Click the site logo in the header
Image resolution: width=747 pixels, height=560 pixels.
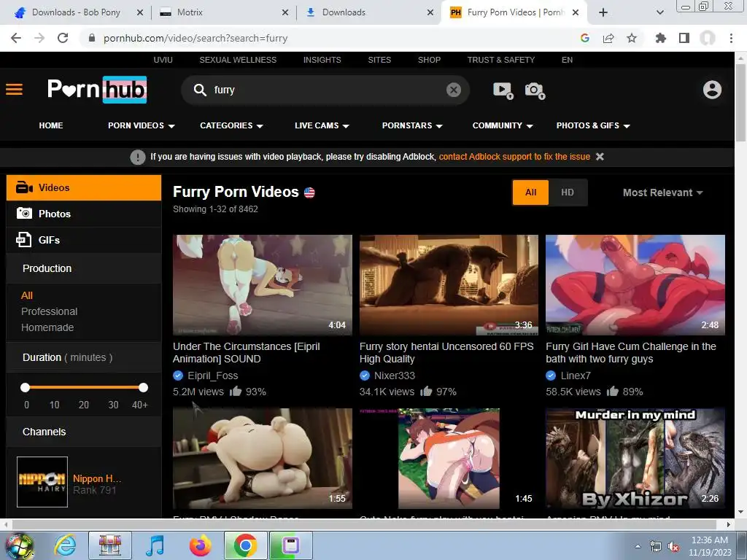point(97,90)
